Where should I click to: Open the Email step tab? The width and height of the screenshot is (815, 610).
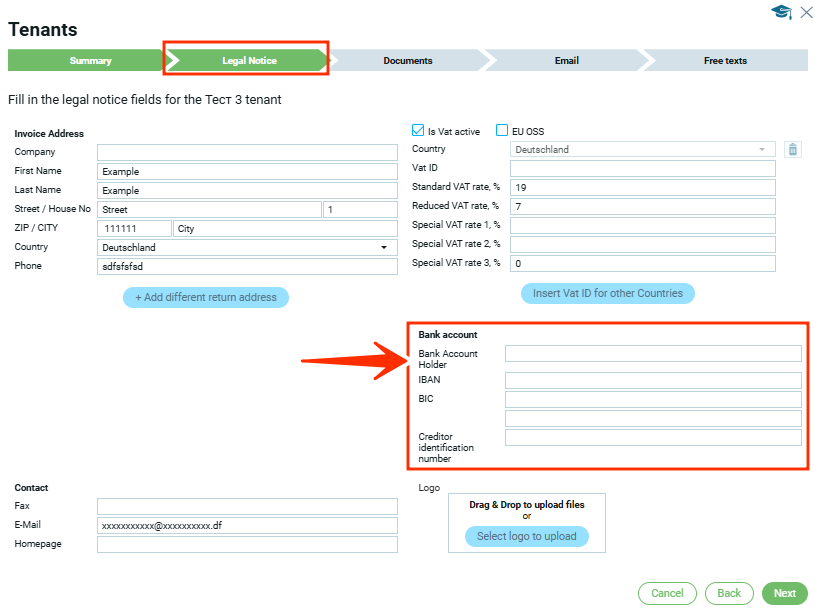[566, 61]
